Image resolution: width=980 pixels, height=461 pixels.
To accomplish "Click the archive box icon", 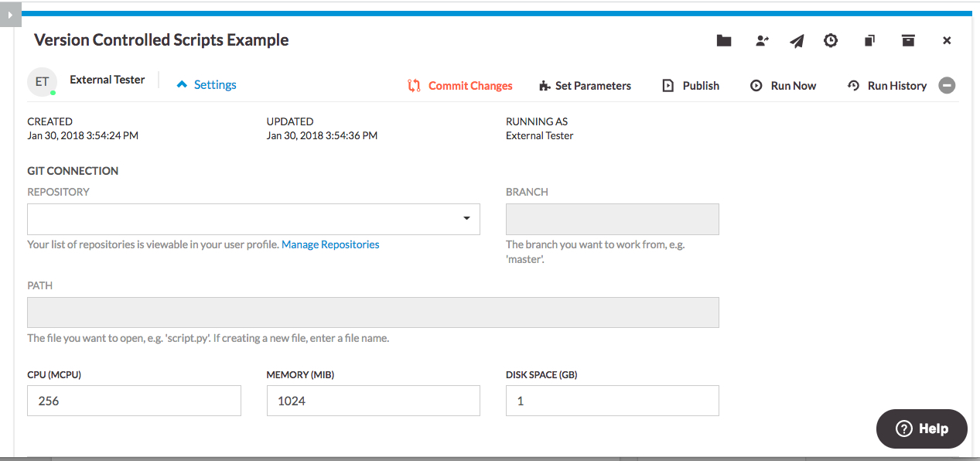I will click(x=908, y=41).
